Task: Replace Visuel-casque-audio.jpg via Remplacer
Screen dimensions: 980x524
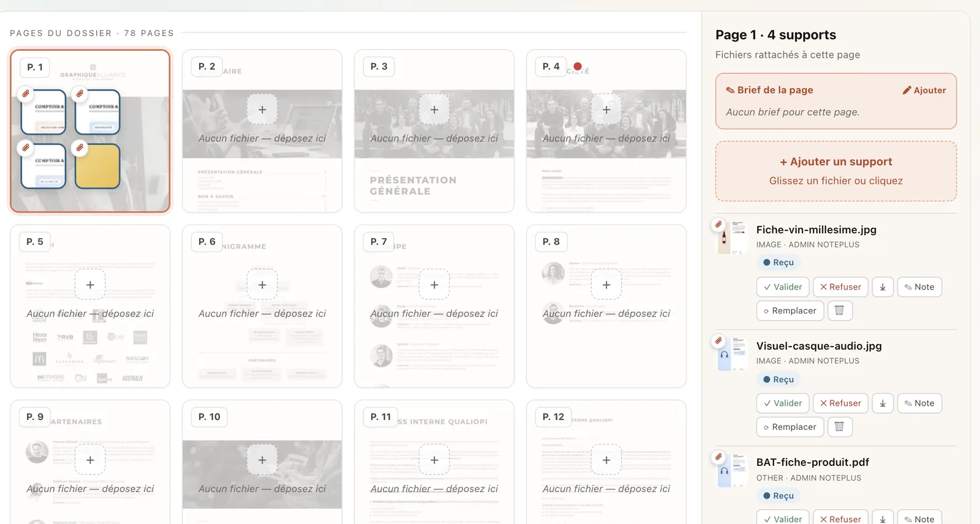Action: coord(790,427)
